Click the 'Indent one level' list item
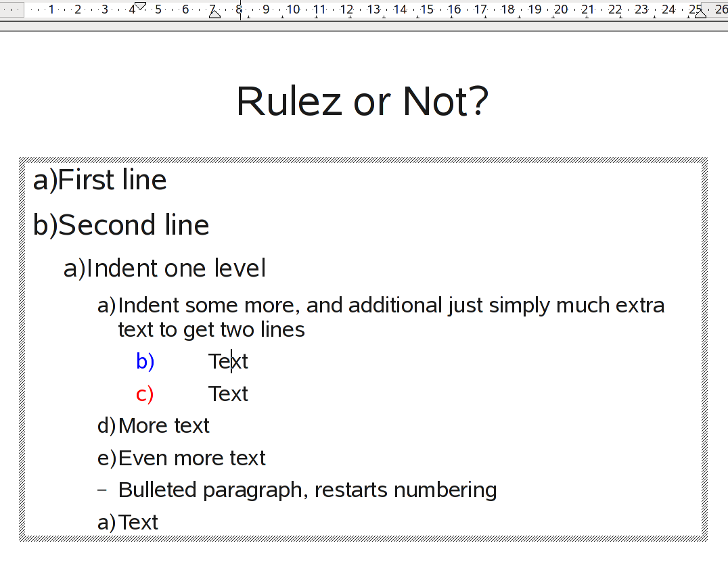Image resolution: width=728 pixels, height=564 pixels. [176, 268]
